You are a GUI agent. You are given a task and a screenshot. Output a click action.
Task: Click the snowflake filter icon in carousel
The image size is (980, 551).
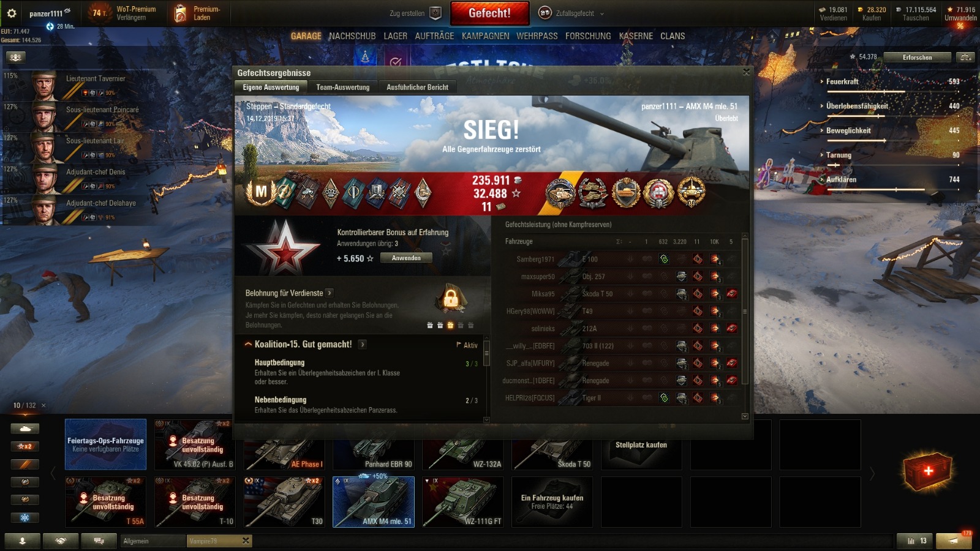[x=24, y=517]
